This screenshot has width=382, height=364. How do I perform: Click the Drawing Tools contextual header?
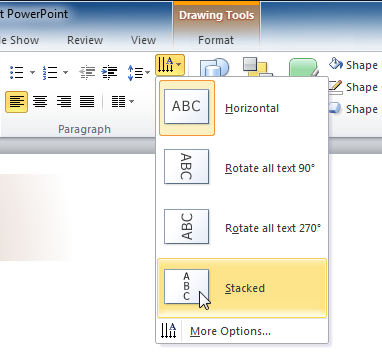point(217,15)
